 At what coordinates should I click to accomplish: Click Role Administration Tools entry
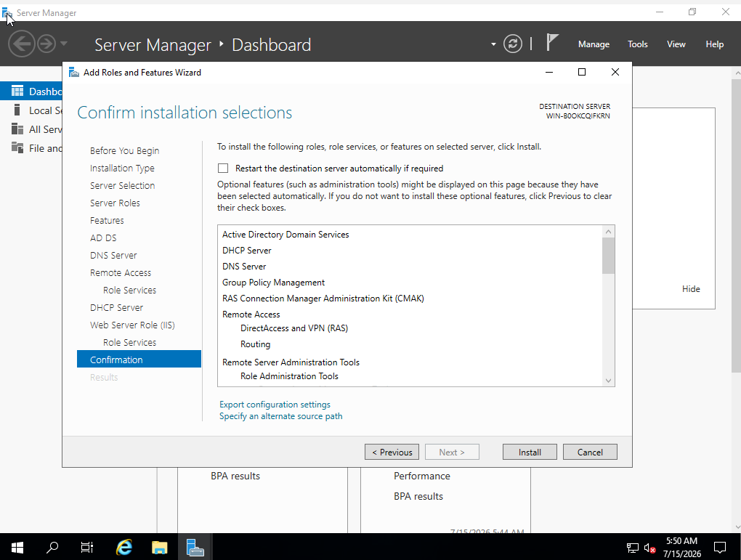(x=289, y=376)
